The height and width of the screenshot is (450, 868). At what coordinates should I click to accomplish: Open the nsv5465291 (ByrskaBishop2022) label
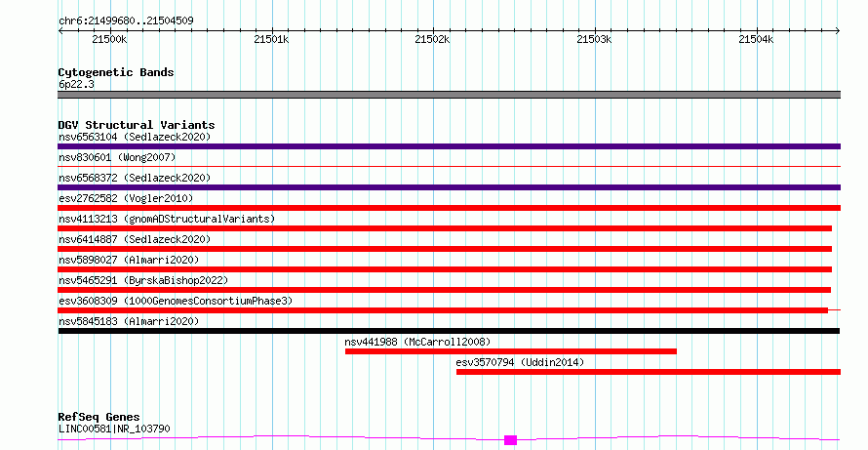point(143,280)
